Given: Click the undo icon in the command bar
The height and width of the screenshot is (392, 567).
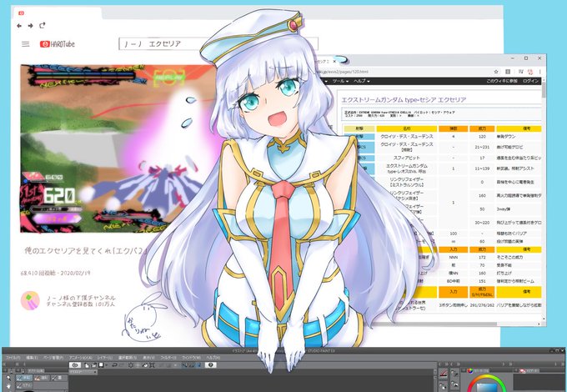Looking at the screenshot, I should click(114, 365).
